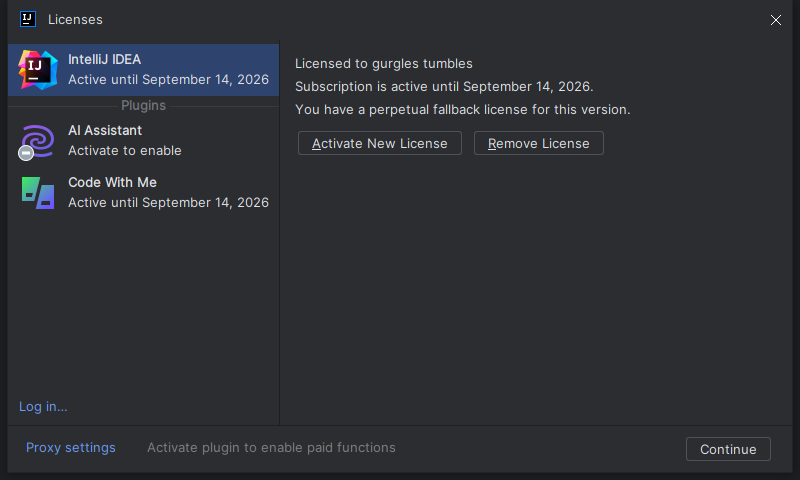Image resolution: width=800 pixels, height=480 pixels.
Task: Close the Licenses dialog
Action: click(776, 20)
